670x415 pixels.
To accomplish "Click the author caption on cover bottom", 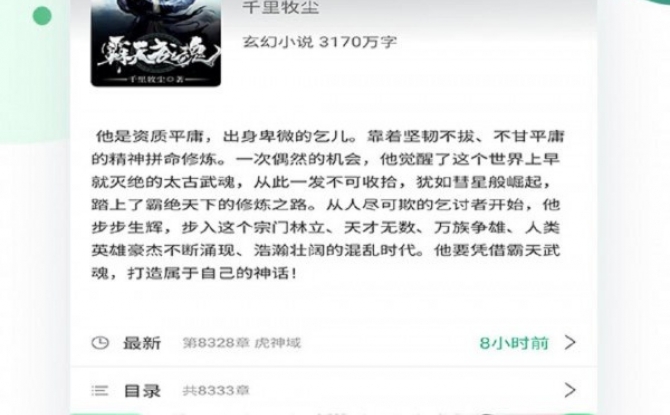I will (156, 79).
